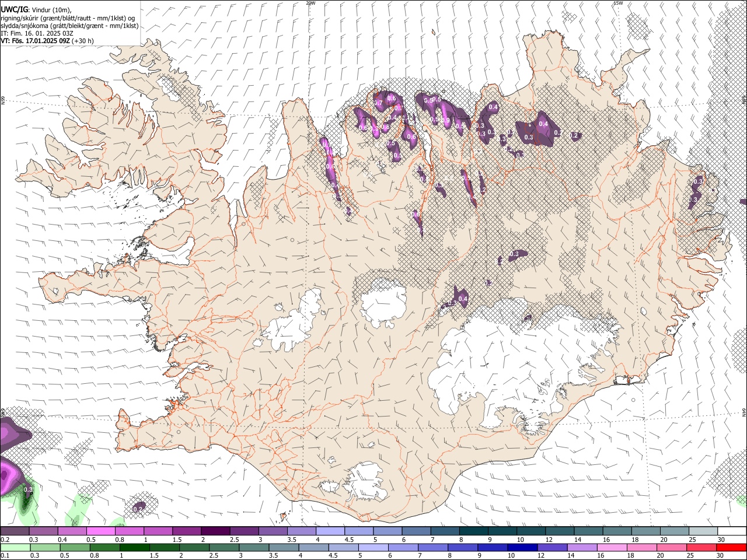Pick the rain-scale swatch between 14 and 16
The height and width of the screenshot is (560, 747).
[582, 547]
